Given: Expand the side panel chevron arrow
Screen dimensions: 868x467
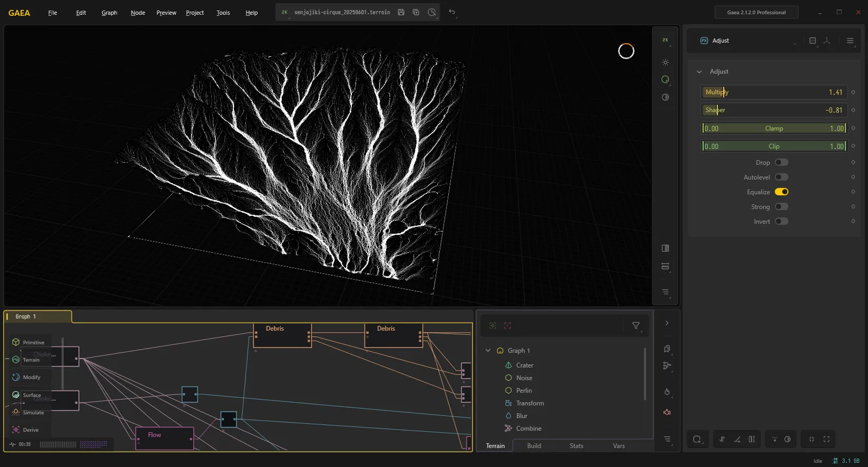Looking at the screenshot, I should coord(667,323).
